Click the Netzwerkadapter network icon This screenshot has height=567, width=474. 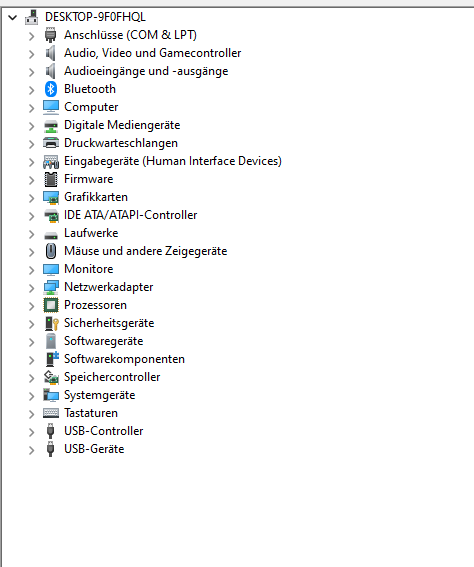tap(51, 287)
